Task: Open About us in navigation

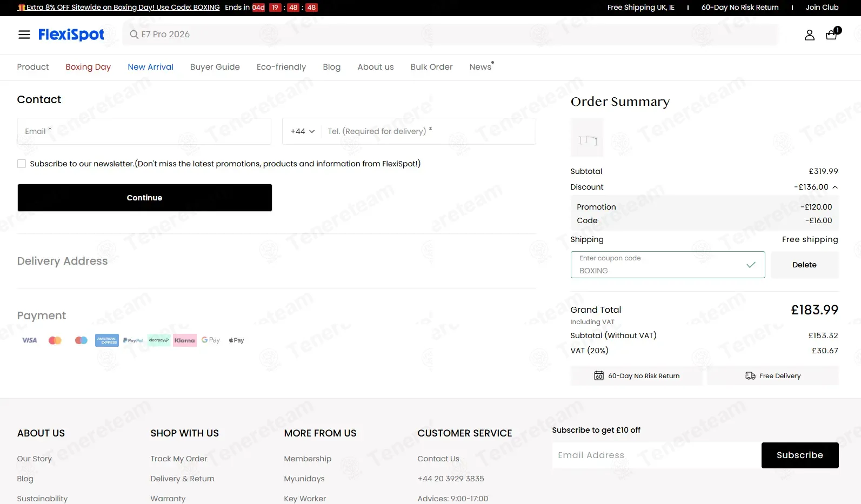Action: [376, 67]
